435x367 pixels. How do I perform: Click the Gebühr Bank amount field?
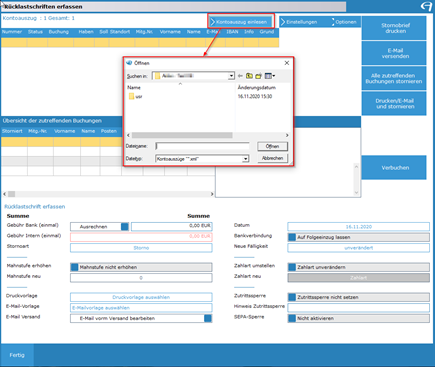pyautogui.click(x=172, y=227)
